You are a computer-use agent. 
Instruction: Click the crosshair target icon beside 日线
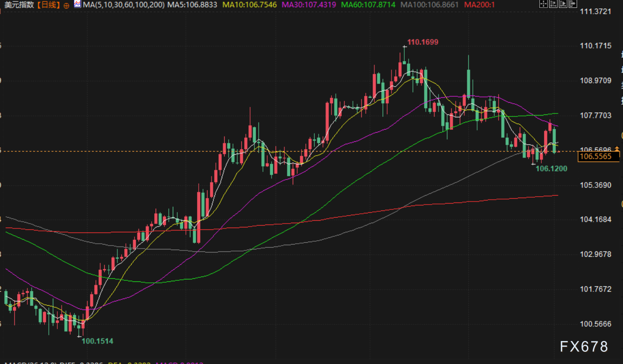pyautogui.click(x=66, y=5)
